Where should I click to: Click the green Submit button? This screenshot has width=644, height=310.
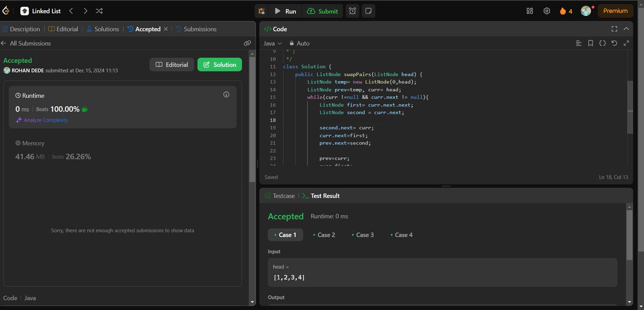click(x=322, y=11)
